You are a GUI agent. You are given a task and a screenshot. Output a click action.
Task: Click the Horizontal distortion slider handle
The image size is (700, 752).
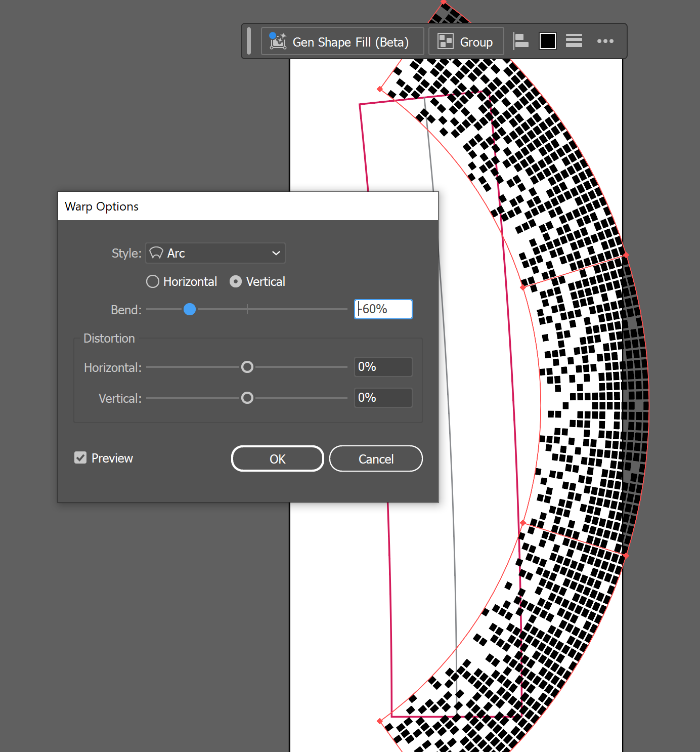(x=247, y=367)
